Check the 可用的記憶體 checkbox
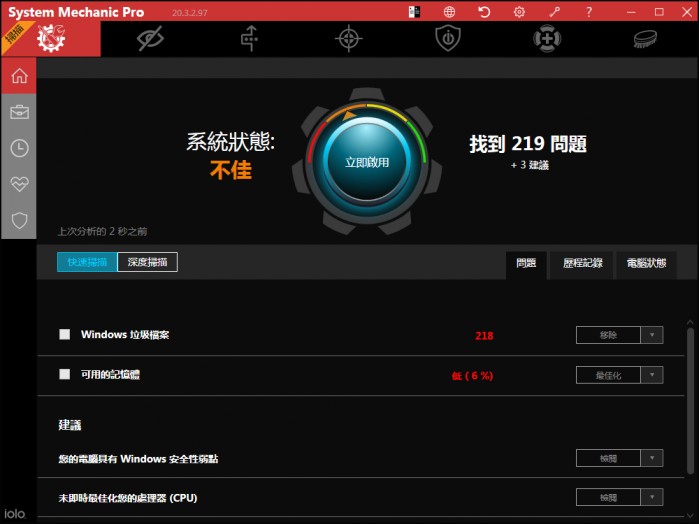This screenshot has height=524, width=699. tap(65, 374)
